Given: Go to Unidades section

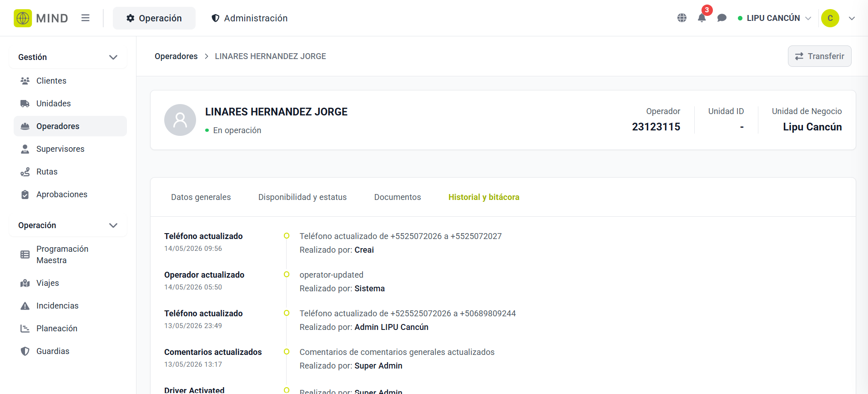Looking at the screenshot, I should (70, 104).
